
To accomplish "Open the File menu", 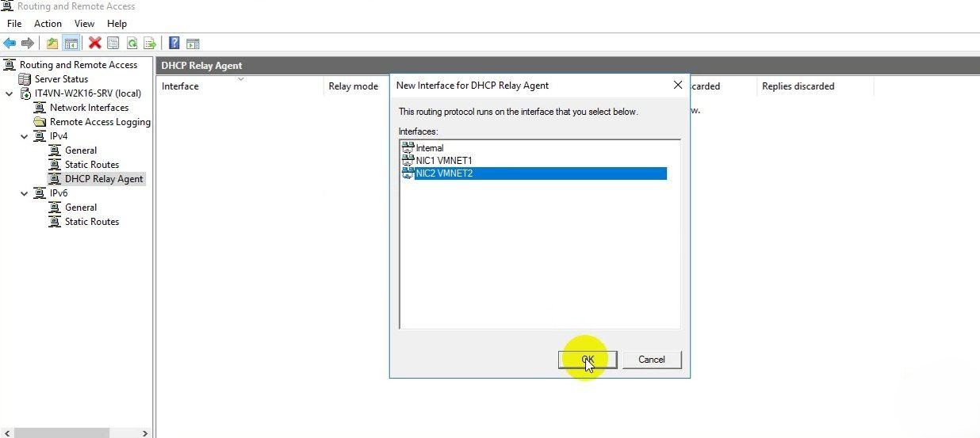I will point(14,24).
